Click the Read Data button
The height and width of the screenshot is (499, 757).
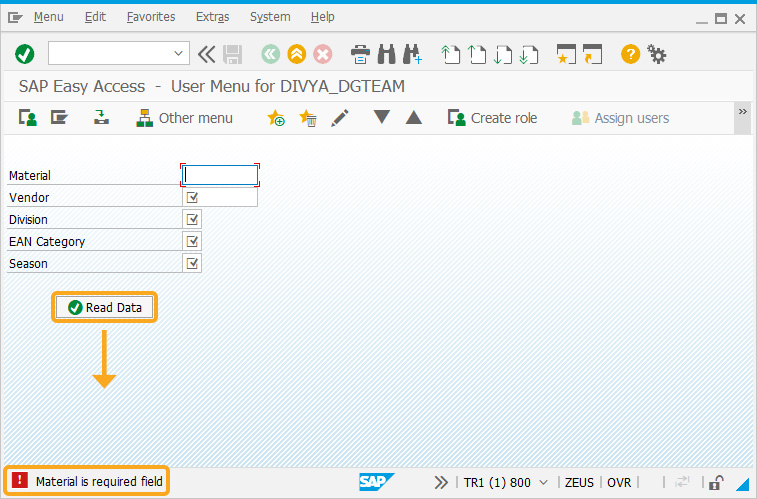coord(105,307)
